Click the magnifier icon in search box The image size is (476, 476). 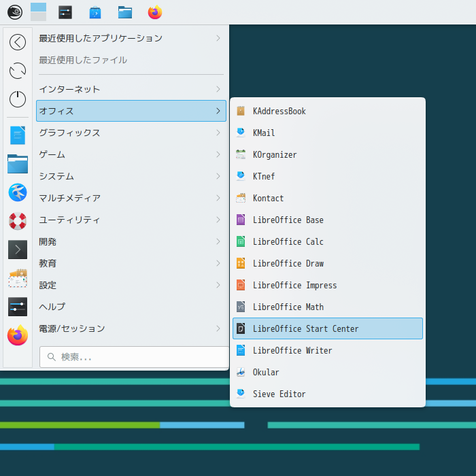(x=52, y=357)
